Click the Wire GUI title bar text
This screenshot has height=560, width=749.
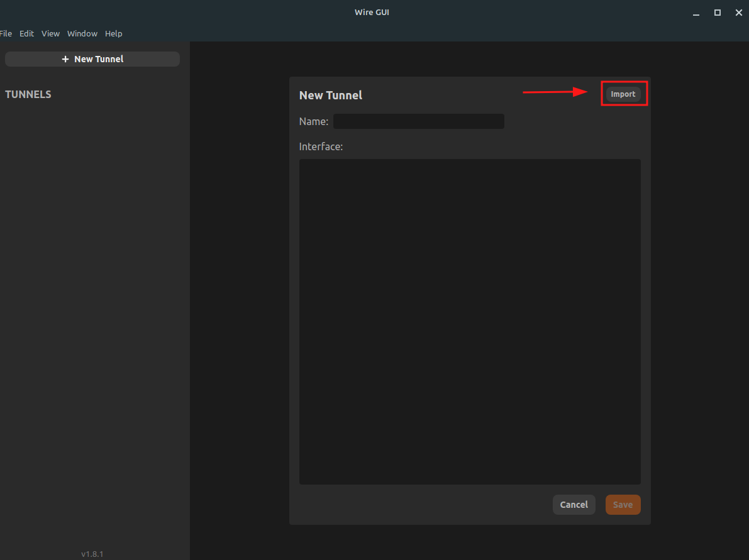click(x=372, y=11)
